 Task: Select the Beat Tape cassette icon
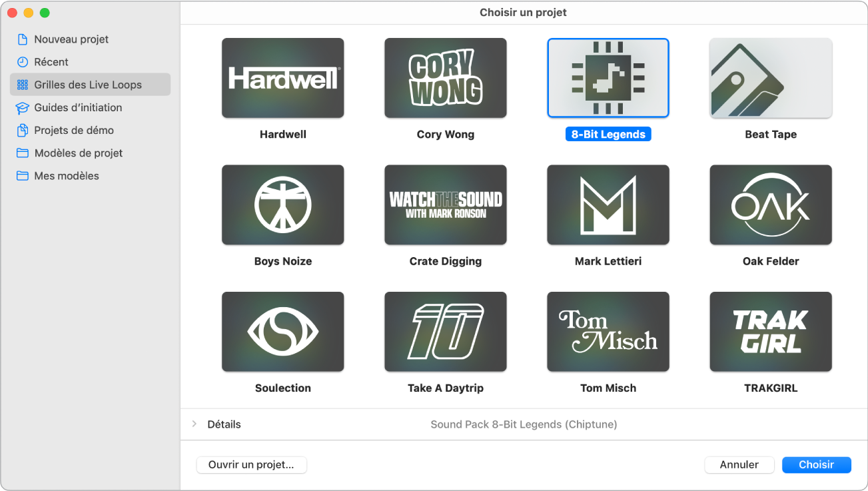coord(770,78)
